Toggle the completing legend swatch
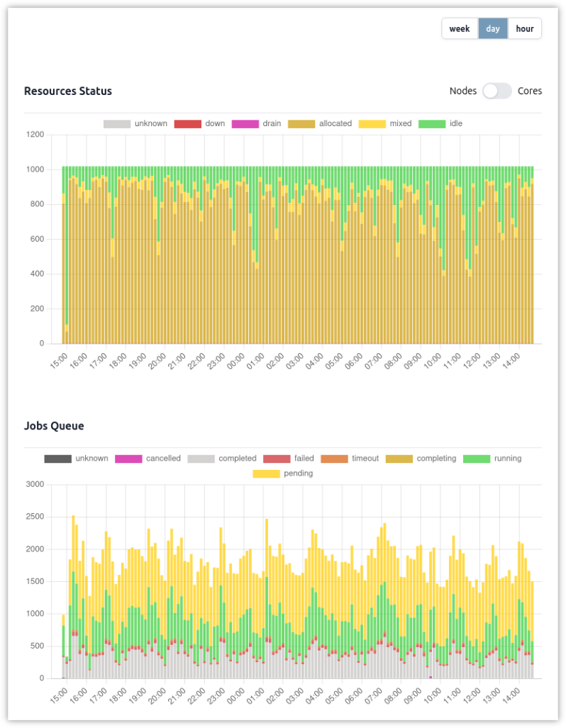 pyautogui.click(x=399, y=459)
